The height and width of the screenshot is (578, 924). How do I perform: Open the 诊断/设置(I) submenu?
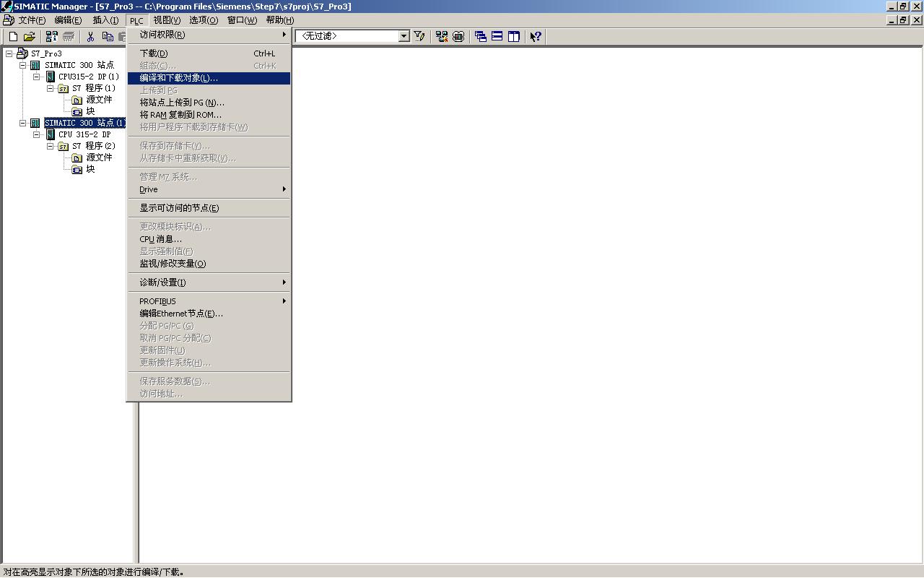pos(209,282)
